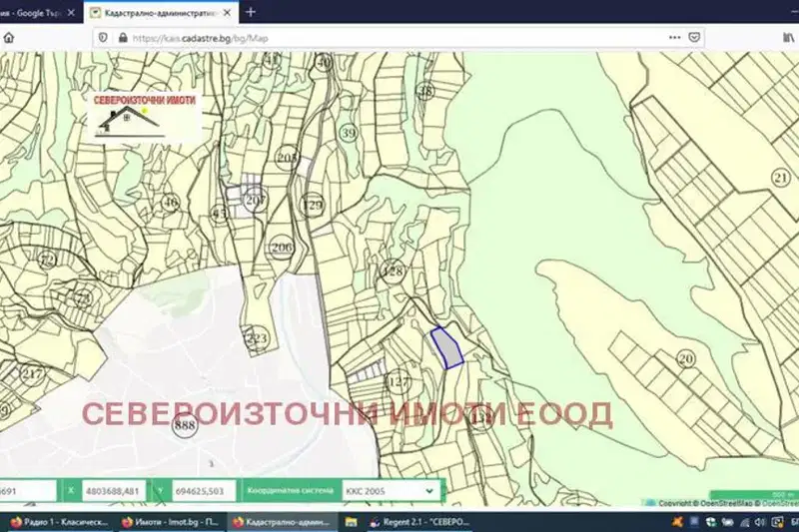Click the circled 206 district label
This screenshot has width=799, height=532.
[282, 248]
